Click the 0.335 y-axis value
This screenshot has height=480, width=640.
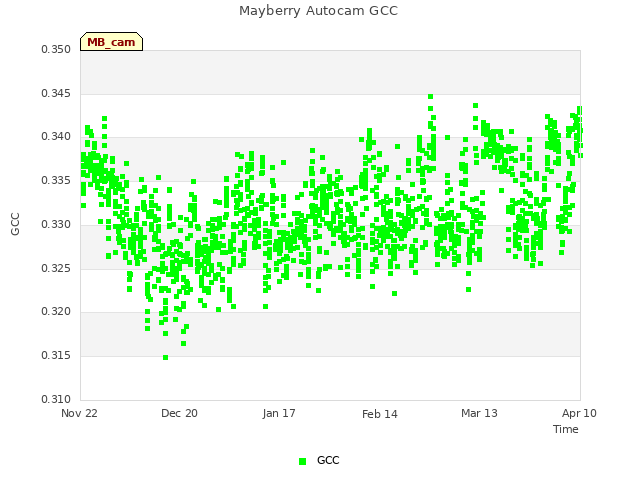56,180
